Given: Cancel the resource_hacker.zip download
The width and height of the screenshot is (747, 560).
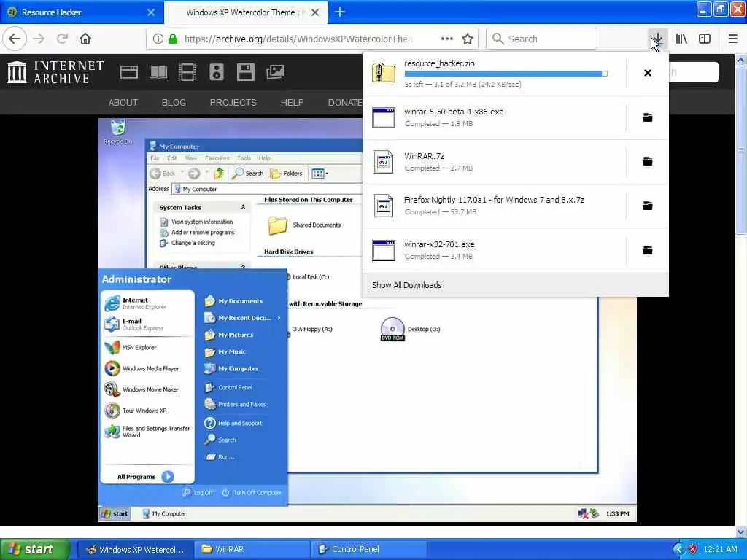Looking at the screenshot, I should pyautogui.click(x=648, y=73).
